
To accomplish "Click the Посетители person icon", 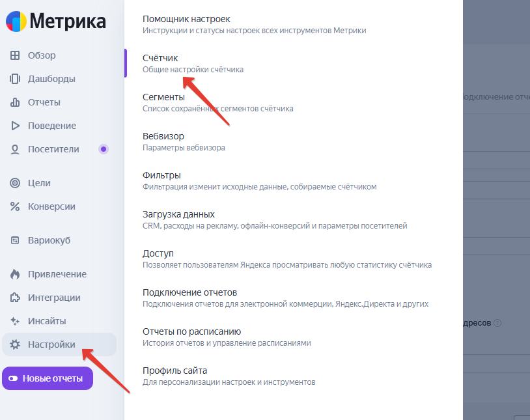I will click(x=15, y=149).
